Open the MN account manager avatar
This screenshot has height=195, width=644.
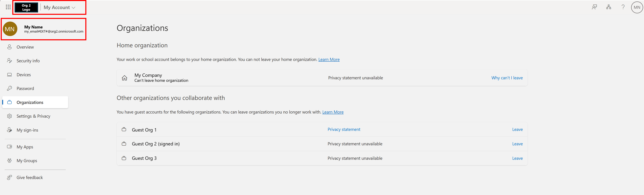point(637,7)
